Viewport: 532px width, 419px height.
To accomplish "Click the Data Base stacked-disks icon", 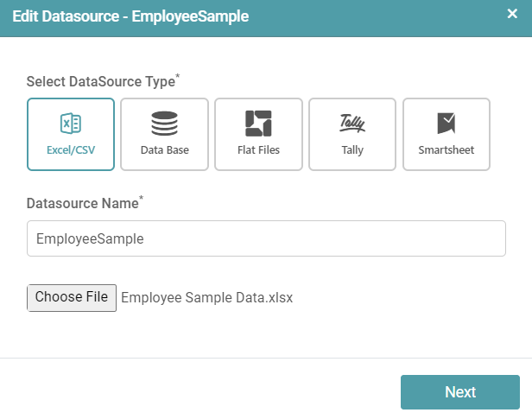I will click(164, 124).
